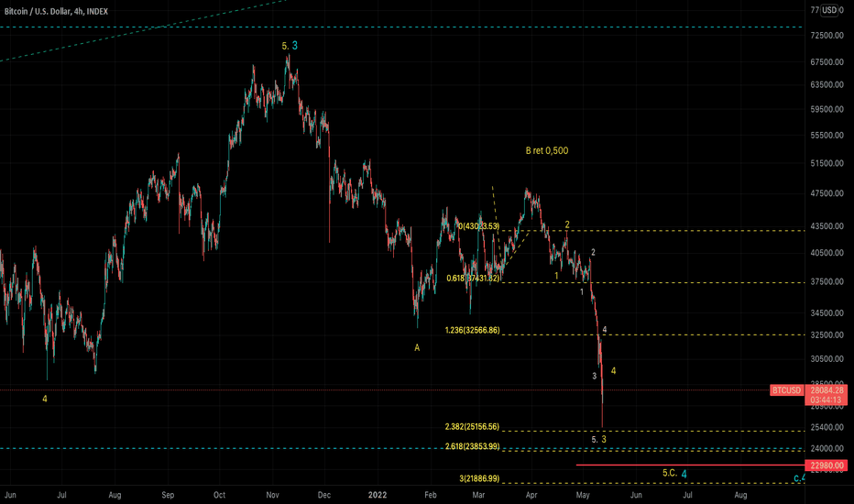
Task: Select the 0.618(37431.32) Fibonacci level label
Action: (473, 279)
